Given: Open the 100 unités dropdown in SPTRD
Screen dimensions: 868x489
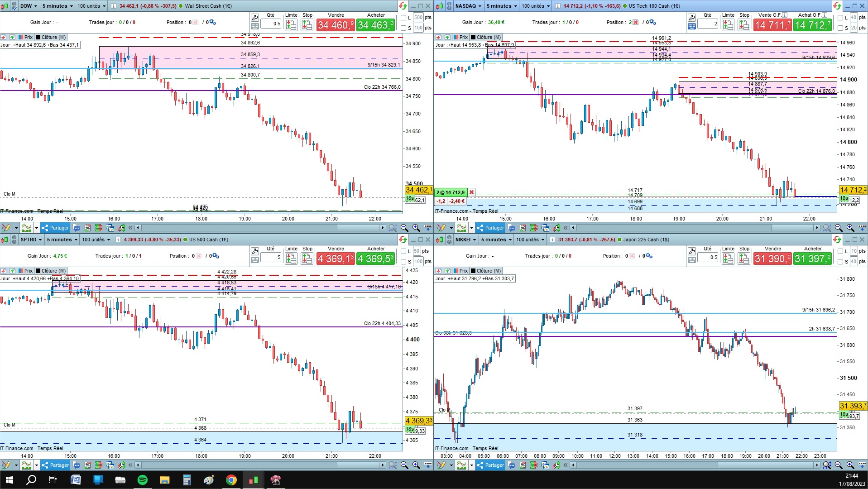Looking at the screenshot, I should click(x=96, y=240).
